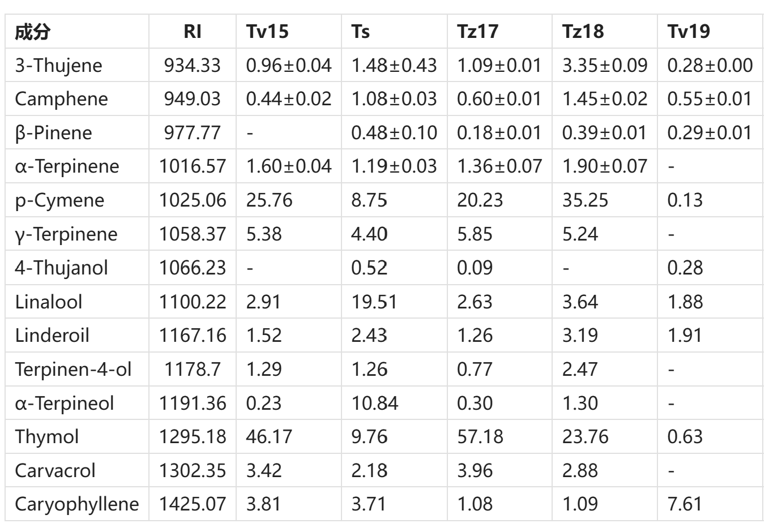
Task: Select the Caryophyllene Tv19 value 7.61
Action: point(685,504)
